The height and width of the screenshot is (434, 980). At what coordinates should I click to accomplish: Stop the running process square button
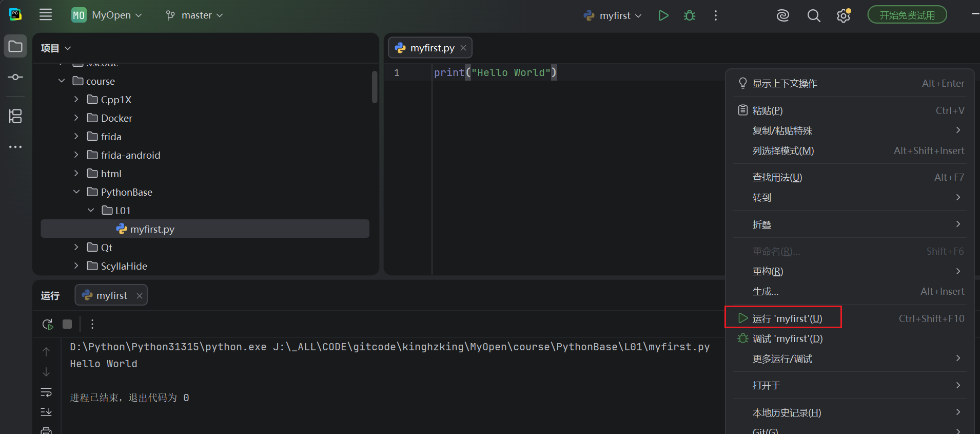click(x=67, y=324)
